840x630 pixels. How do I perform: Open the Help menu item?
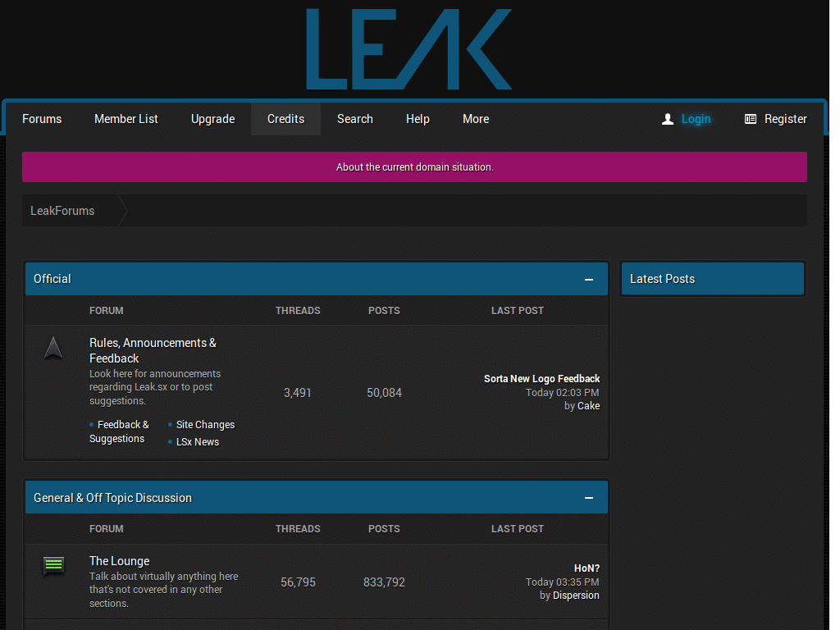click(x=418, y=119)
